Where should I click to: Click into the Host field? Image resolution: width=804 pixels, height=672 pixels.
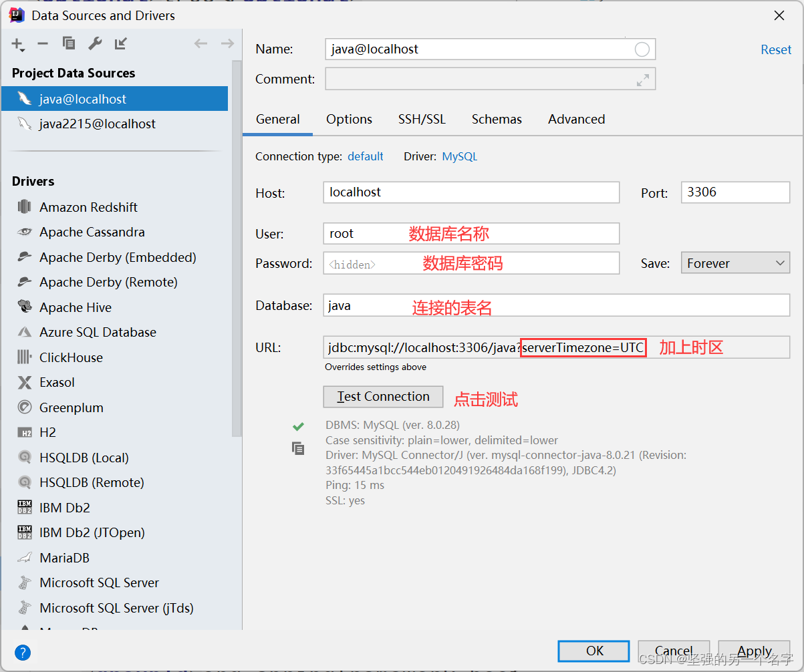pyautogui.click(x=471, y=192)
